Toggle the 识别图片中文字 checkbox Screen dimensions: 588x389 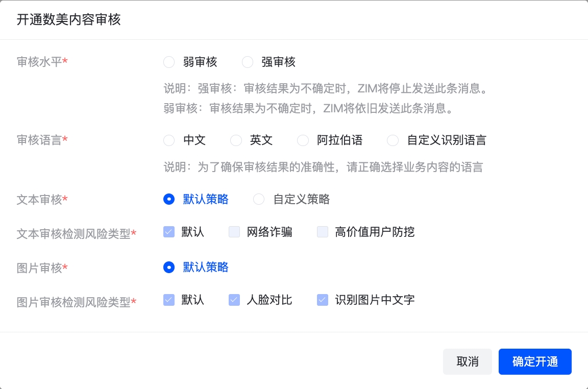pos(323,300)
